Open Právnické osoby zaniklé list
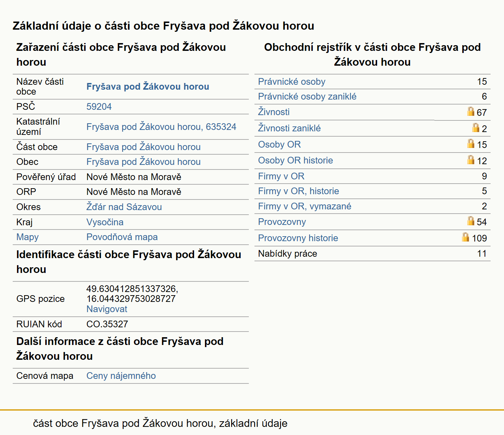504x435 pixels. pyautogui.click(x=307, y=96)
